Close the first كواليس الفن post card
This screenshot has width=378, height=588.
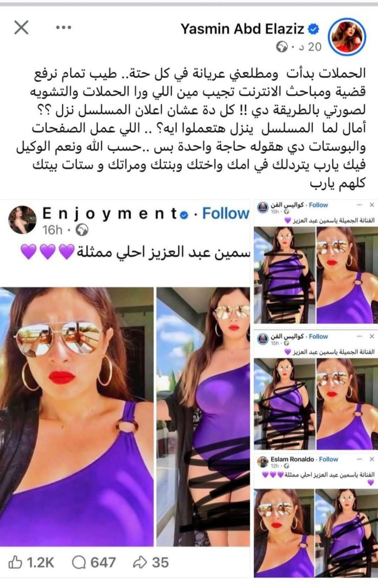click(372, 205)
